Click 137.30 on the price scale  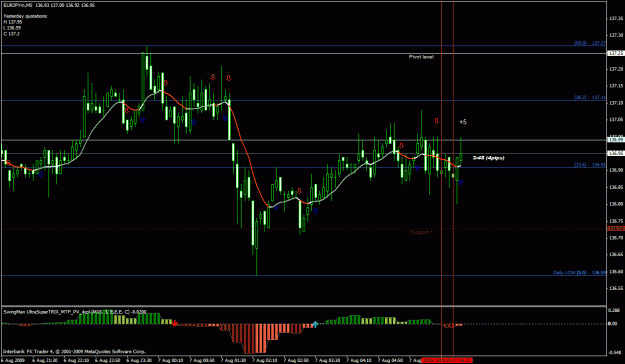[616, 35]
